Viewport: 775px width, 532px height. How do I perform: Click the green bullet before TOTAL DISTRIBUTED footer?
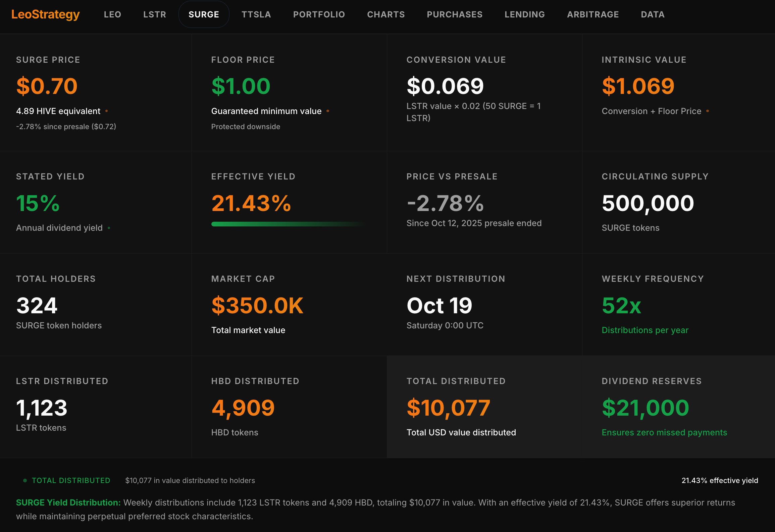25,480
